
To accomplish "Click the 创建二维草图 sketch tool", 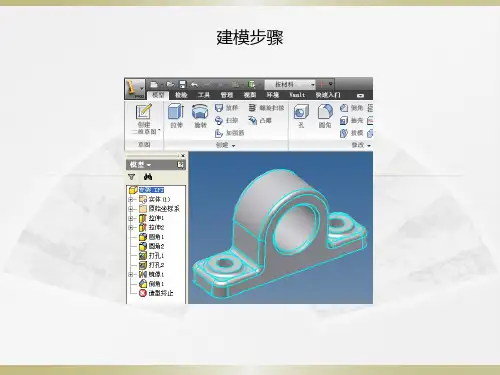I will tap(144, 119).
